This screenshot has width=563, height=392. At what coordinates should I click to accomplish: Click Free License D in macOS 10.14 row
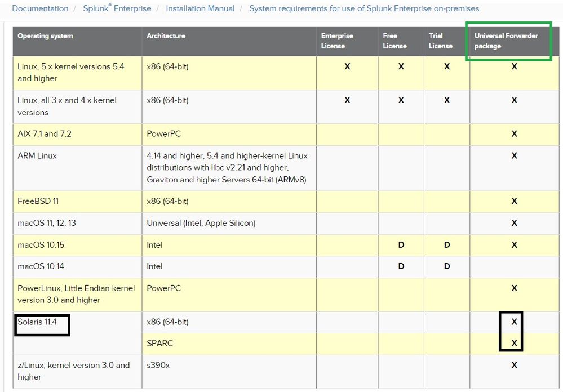tap(401, 266)
